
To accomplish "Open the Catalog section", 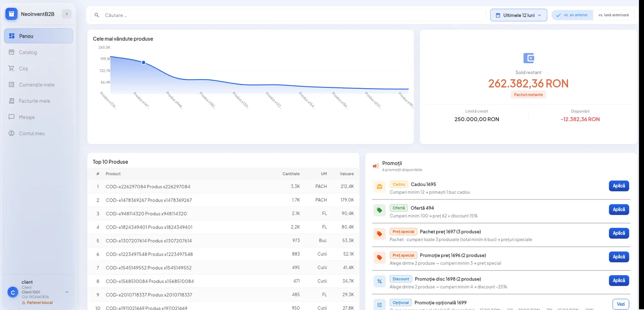I will tap(38, 52).
